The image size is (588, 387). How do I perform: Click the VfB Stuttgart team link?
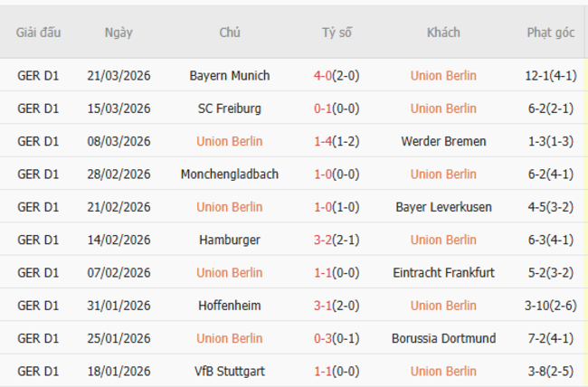coord(230,371)
